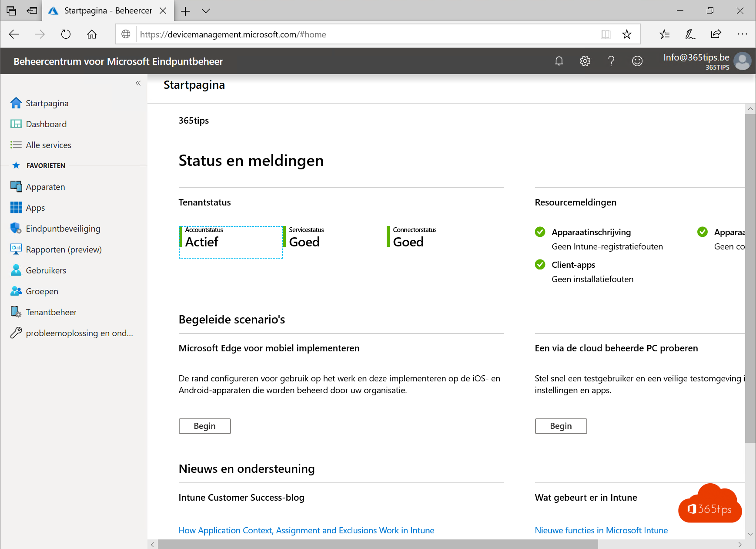Viewport: 756px width, 549px height.
Task: Expand the tab preview dropdown arrow
Action: pos(206,11)
